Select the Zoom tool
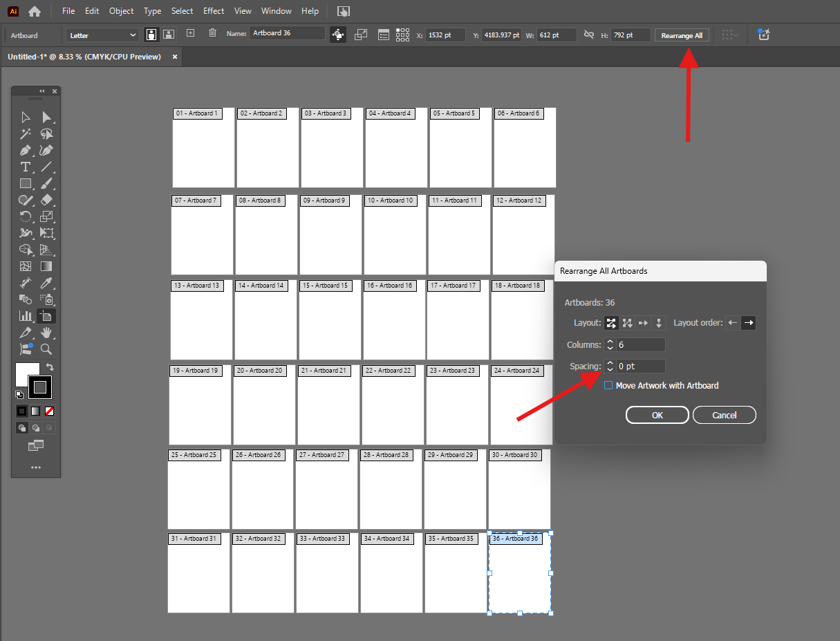The image size is (840, 641). pos(46,349)
